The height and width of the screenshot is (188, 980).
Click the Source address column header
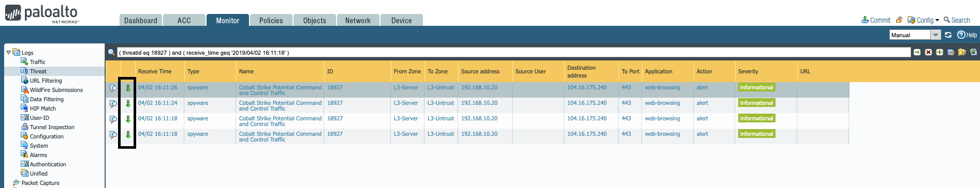(480, 71)
